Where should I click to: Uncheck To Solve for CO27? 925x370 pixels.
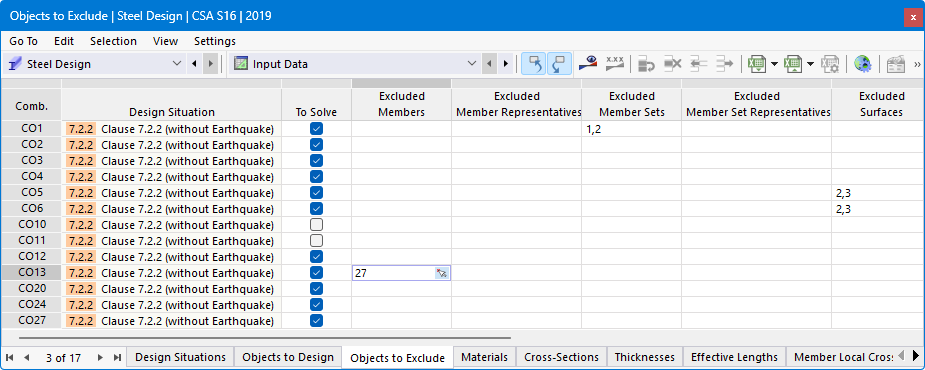point(316,320)
